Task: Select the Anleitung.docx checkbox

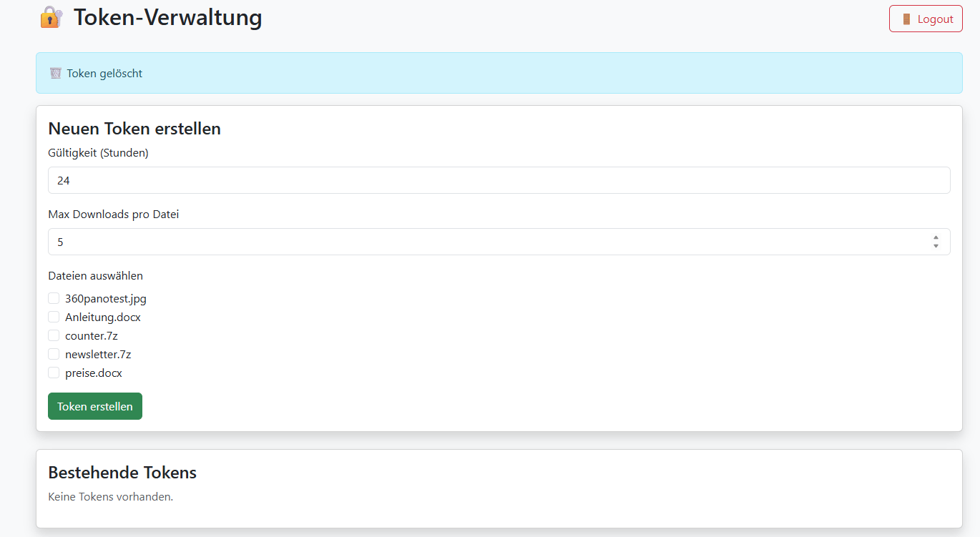Action: click(x=54, y=317)
